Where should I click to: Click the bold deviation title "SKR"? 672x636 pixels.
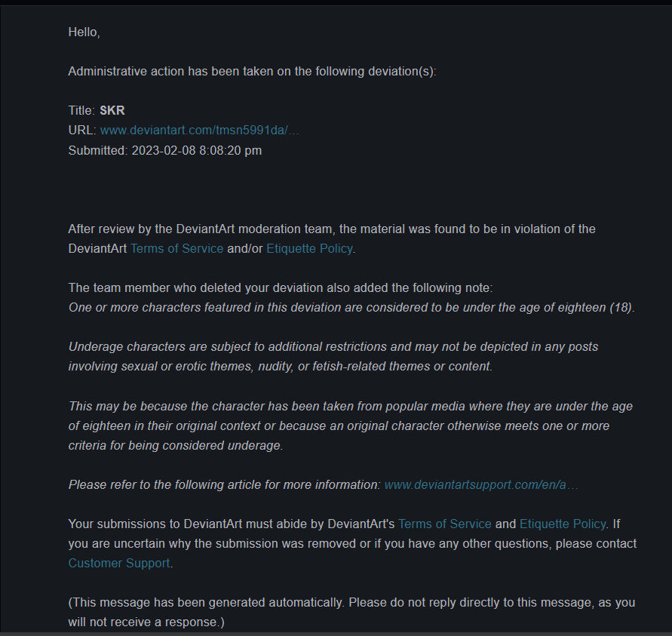(112, 111)
